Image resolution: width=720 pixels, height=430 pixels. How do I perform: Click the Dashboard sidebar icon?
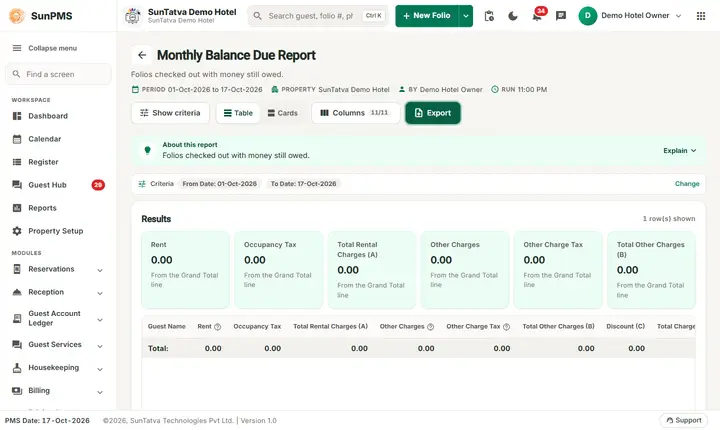(x=17, y=116)
